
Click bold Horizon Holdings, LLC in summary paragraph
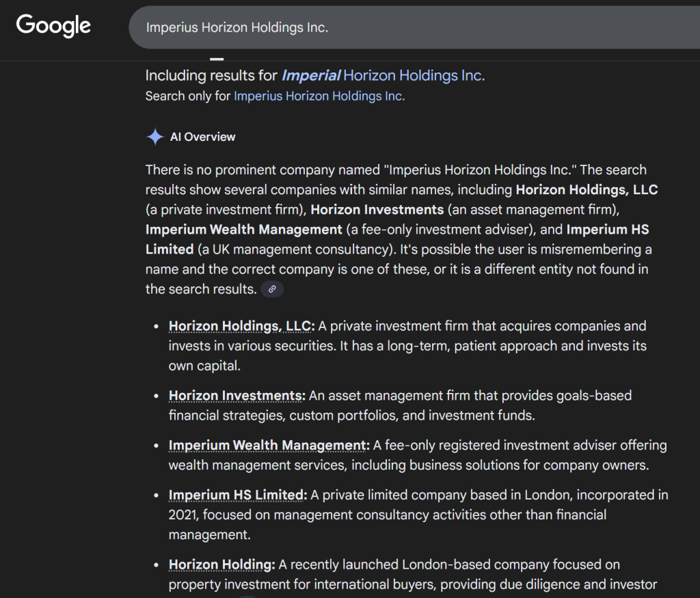(x=587, y=189)
